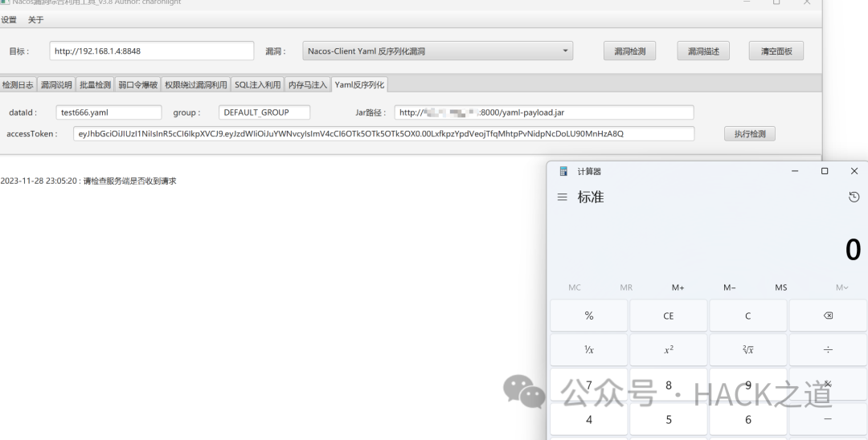Open the 关于 menu
The image size is (868, 440).
coord(35,20)
